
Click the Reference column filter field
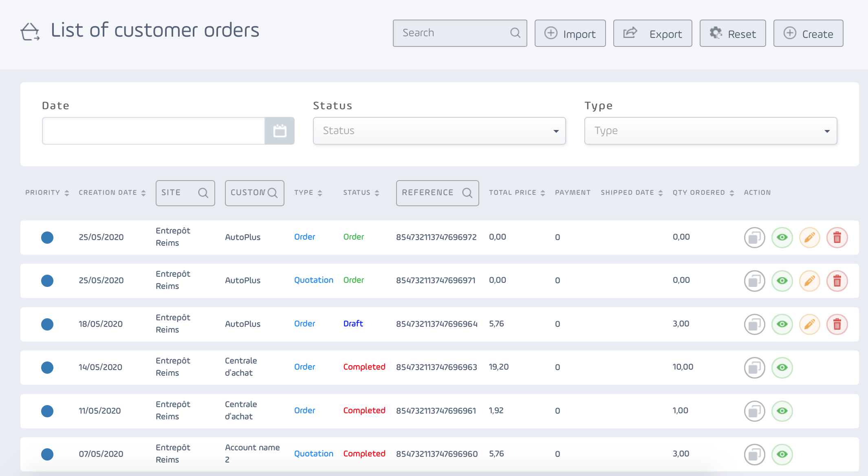pos(437,193)
